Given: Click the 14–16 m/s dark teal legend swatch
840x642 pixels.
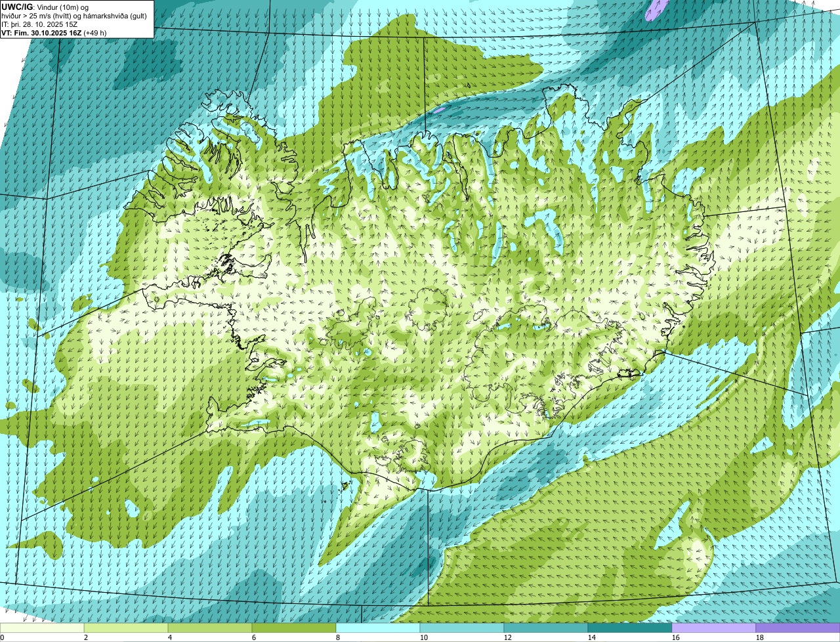Looking at the screenshot, I should (x=630, y=628).
